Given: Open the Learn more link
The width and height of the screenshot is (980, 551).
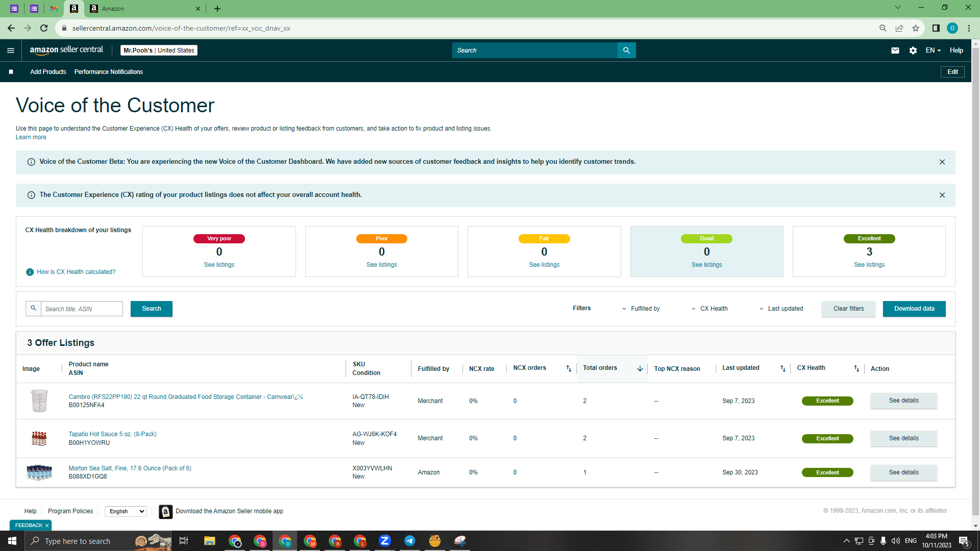Looking at the screenshot, I should (x=31, y=137).
